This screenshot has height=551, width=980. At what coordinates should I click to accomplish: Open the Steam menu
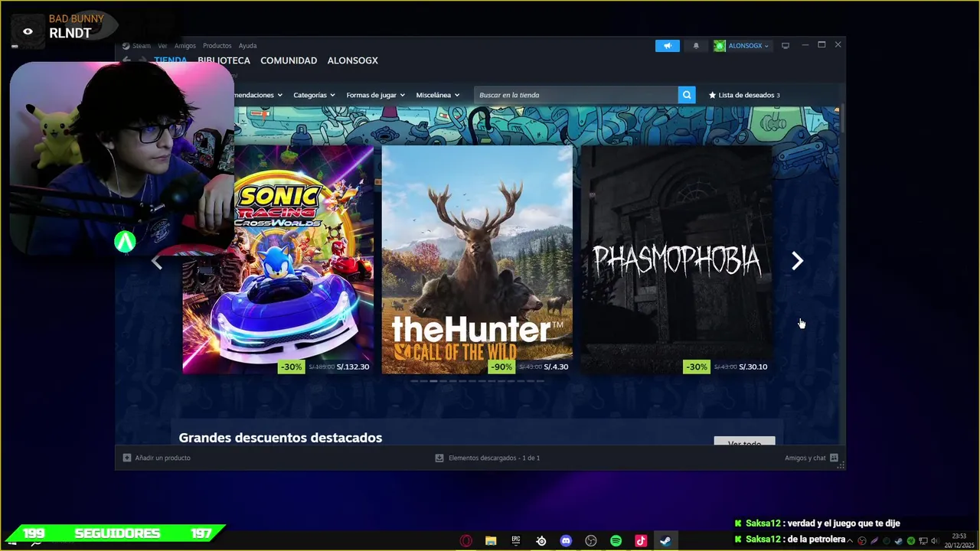click(141, 46)
